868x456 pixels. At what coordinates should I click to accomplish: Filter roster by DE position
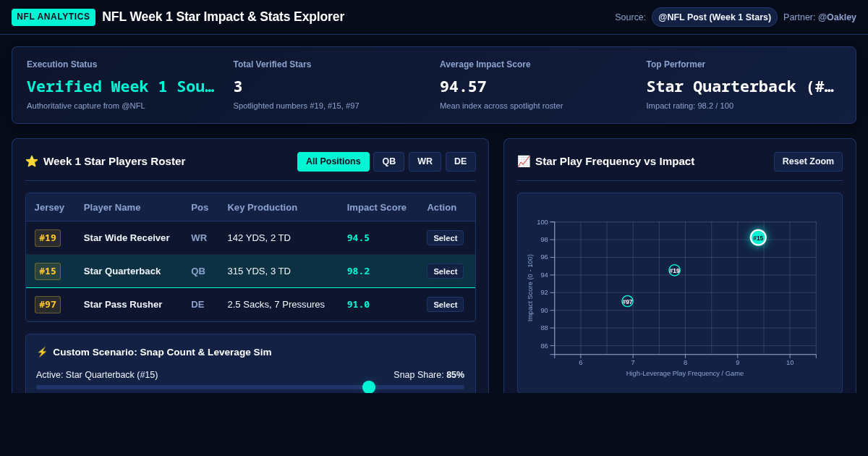click(461, 161)
